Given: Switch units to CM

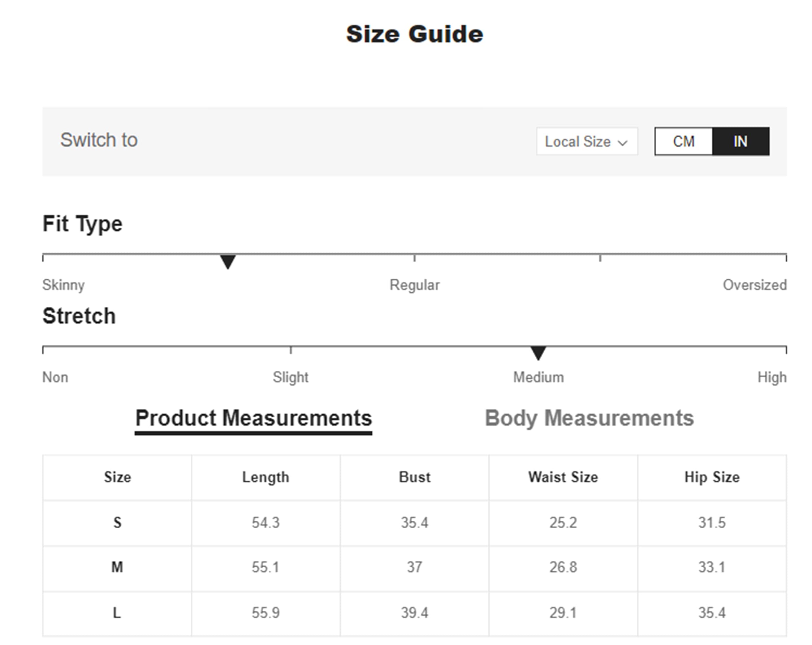Looking at the screenshot, I should pos(683,142).
